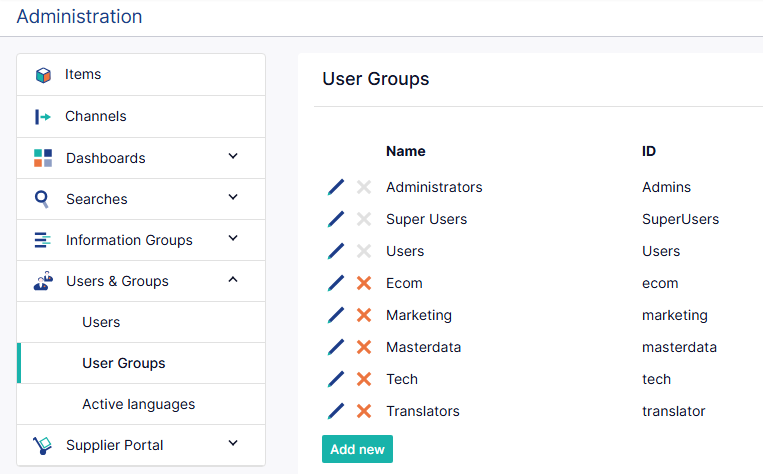Viewport: 763px width, 474px height.
Task: Edit the Users group pencil icon
Action: pyautogui.click(x=336, y=251)
